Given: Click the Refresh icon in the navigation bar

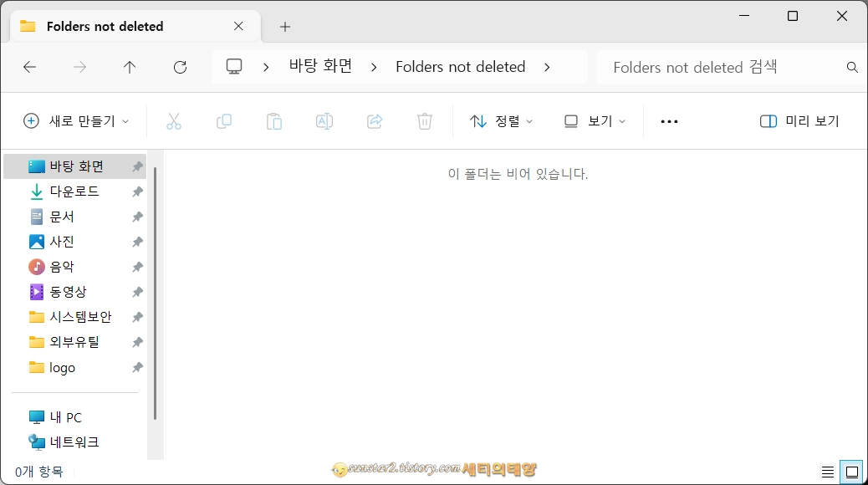Looking at the screenshot, I should click(180, 67).
